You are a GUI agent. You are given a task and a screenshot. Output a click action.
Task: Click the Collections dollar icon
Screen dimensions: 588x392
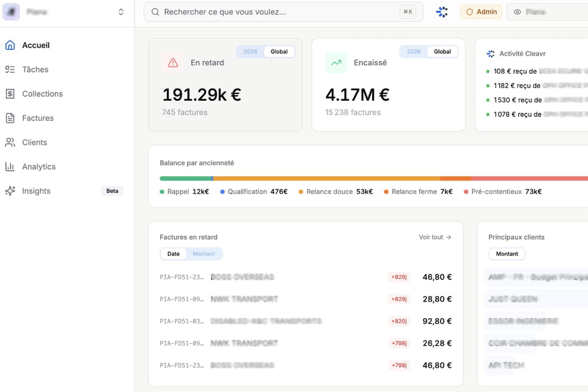tap(10, 94)
